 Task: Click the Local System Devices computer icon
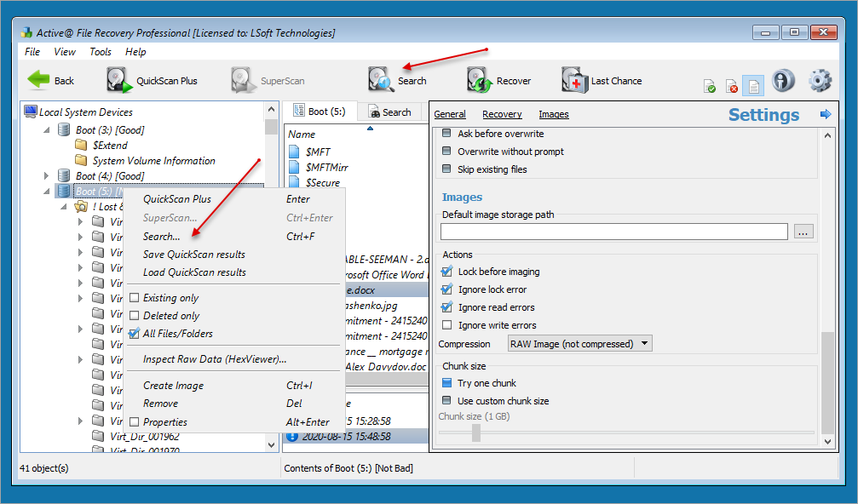coord(30,112)
